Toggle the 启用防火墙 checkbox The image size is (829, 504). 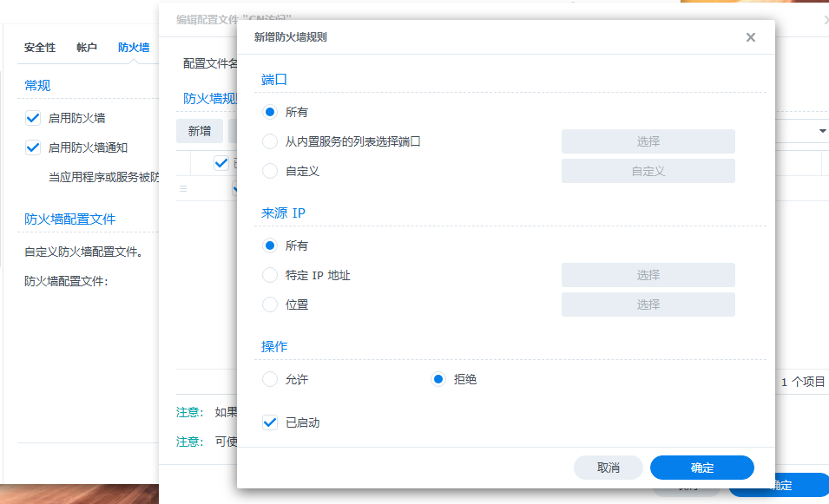click(x=33, y=118)
